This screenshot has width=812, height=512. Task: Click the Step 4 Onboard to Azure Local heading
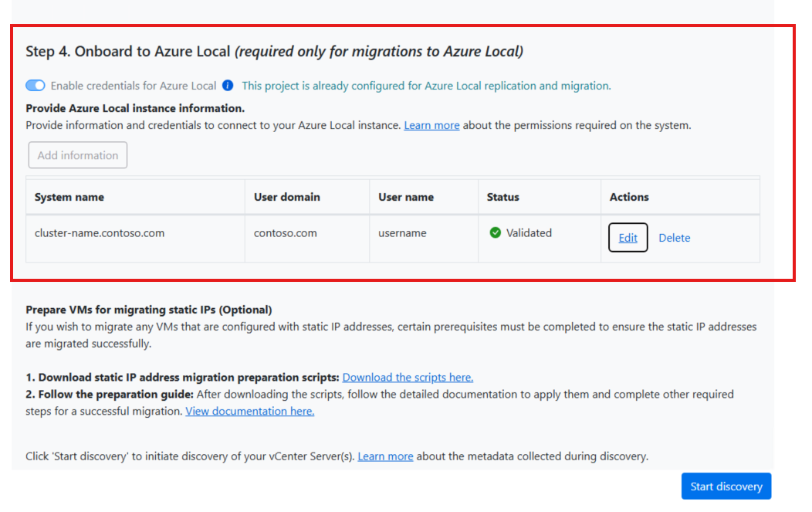tap(275, 51)
